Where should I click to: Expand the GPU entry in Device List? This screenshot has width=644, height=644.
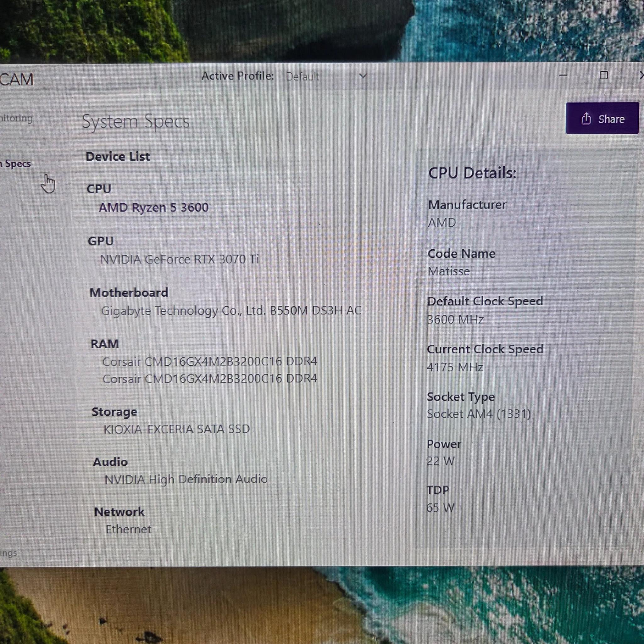tap(100, 241)
